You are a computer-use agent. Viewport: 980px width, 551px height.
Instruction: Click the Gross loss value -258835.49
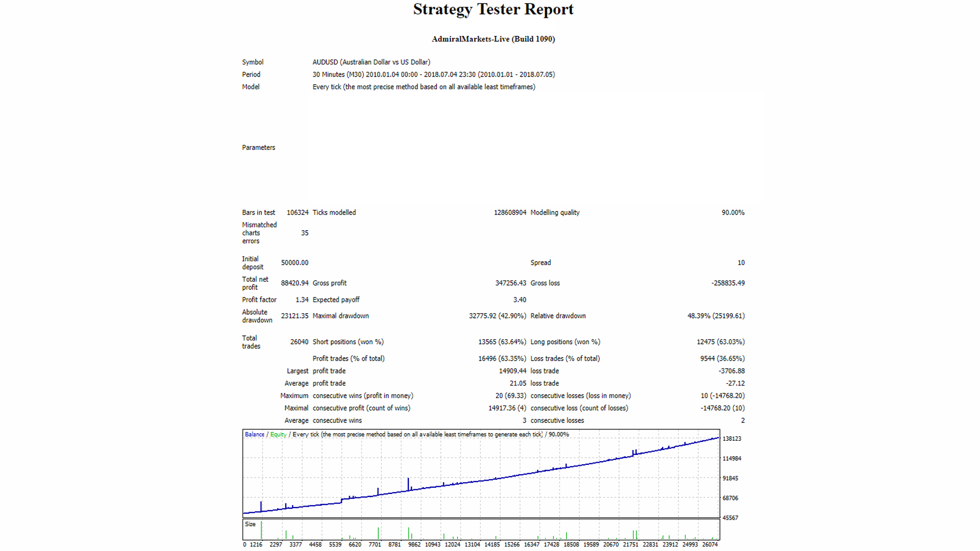(727, 283)
